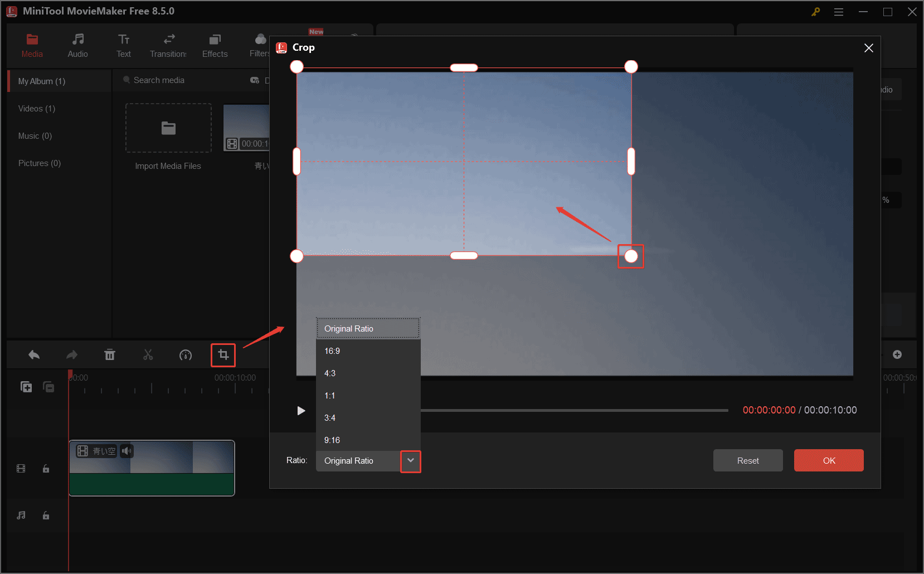924x574 pixels.
Task: Click the Reset button in the Crop dialog
Action: point(747,460)
